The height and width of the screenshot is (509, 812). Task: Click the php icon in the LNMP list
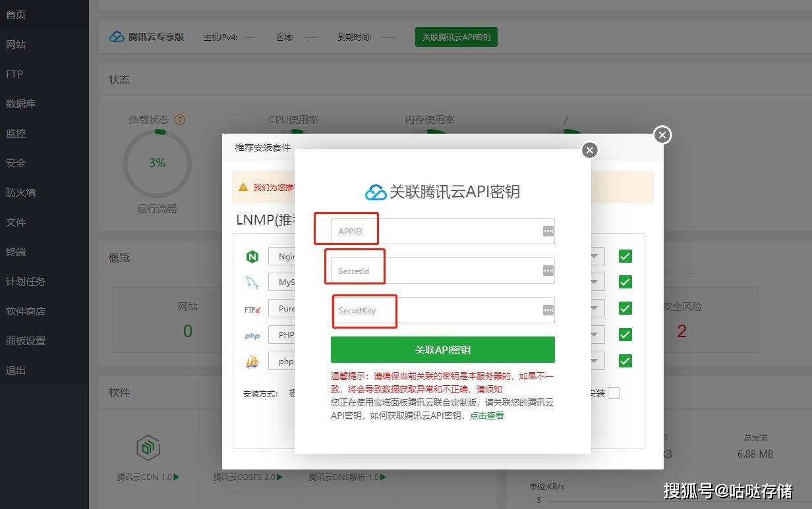[x=252, y=335]
